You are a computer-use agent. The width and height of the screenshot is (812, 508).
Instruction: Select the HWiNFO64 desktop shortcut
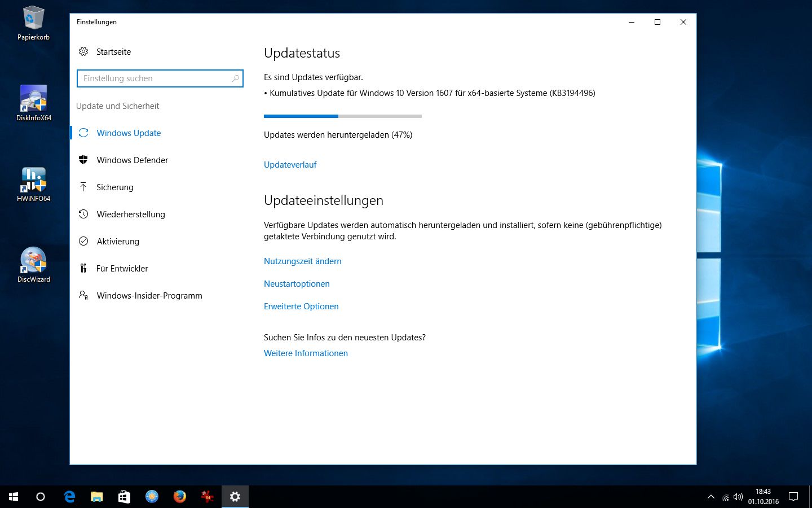pyautogui.click(x=34, y=185)
